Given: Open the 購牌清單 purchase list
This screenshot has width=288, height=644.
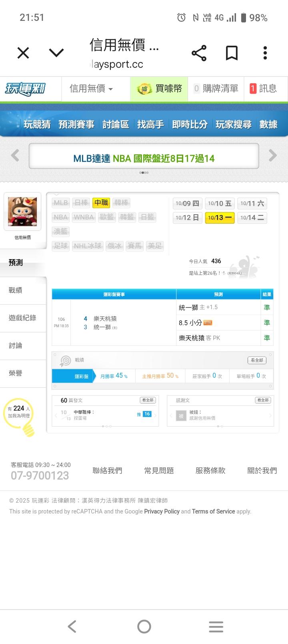Looking at the screenshot, I should [x=216, y=89].
